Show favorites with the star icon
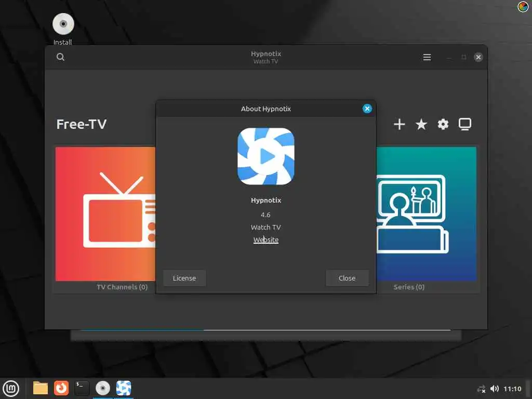Viewport: 532px width, 399px height. pyautogui.click(x=421, y=124)
